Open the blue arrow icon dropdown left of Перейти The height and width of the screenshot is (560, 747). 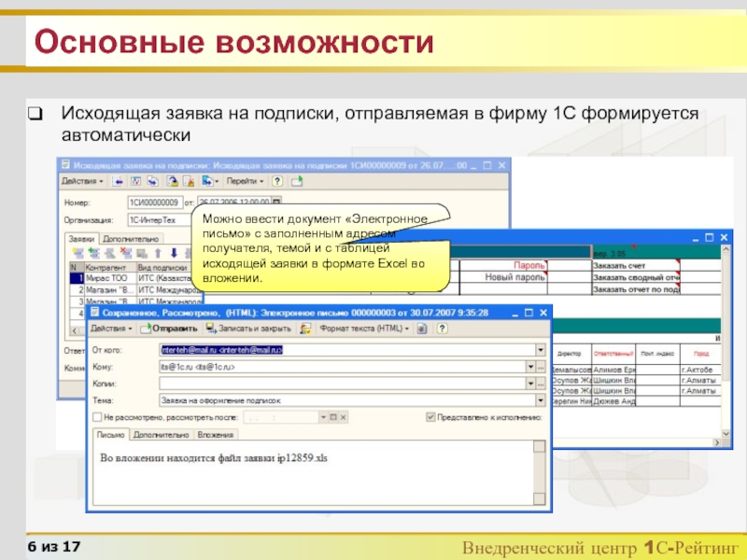(x=210, y=181)
